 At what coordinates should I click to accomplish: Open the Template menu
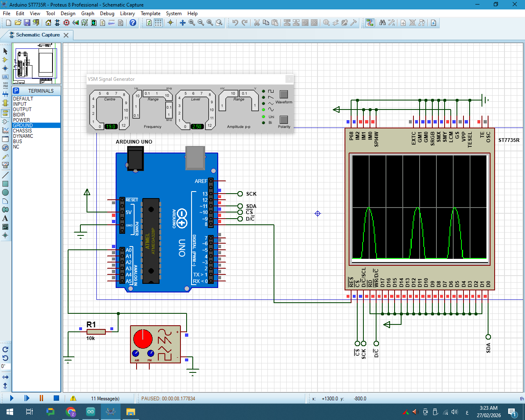point(150,13)
